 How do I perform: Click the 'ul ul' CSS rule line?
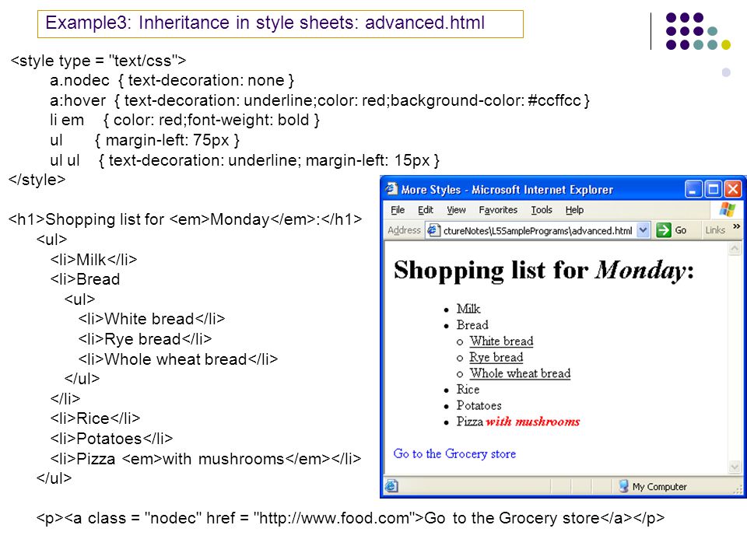(x=244, y=160)
